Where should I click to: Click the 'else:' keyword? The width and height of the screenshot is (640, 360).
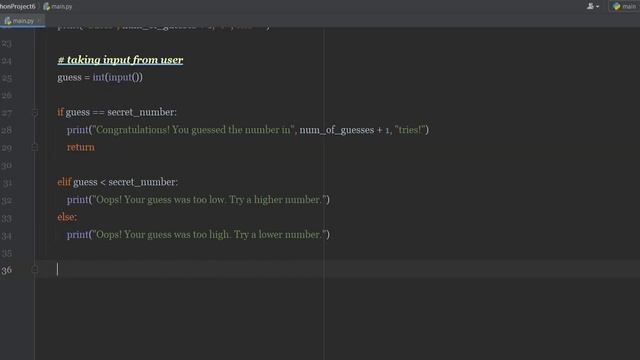[67, 217]
